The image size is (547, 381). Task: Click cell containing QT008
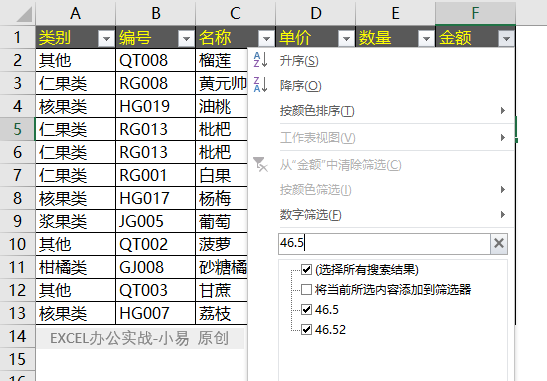click(156, 60)
